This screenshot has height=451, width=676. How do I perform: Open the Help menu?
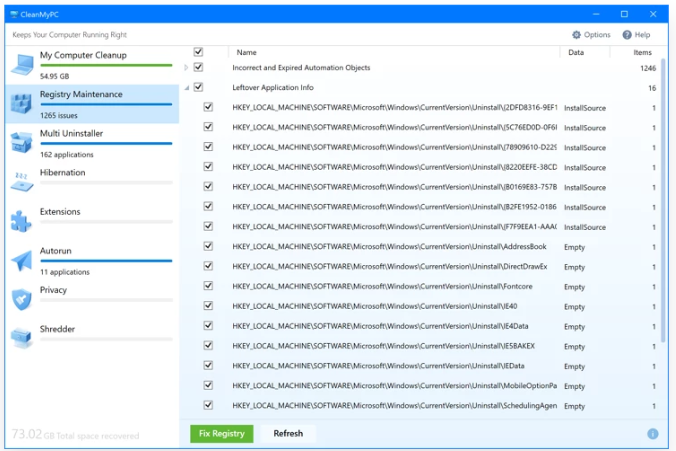636,35
